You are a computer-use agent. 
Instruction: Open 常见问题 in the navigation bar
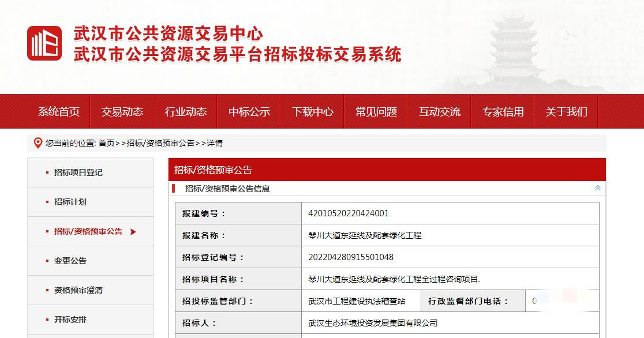click(376, 112)
